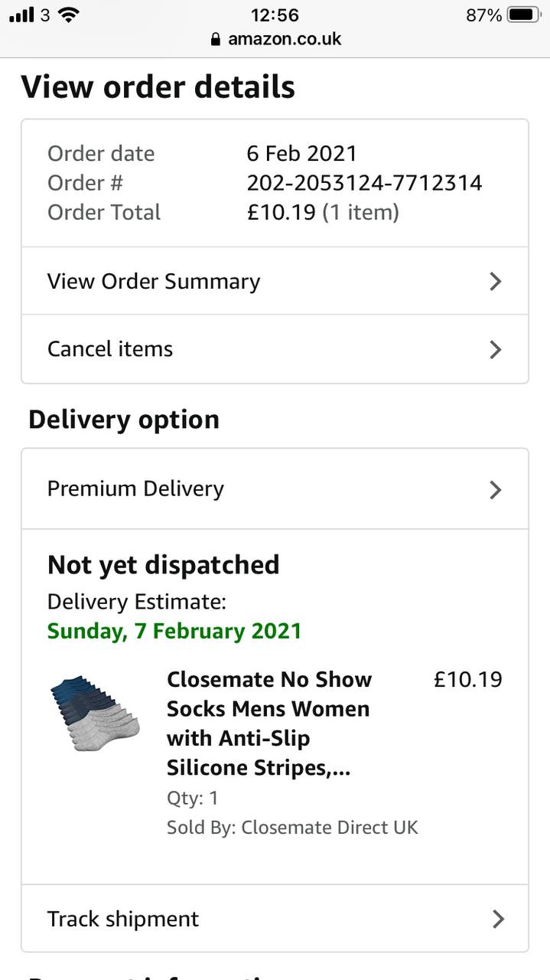Open View Order Summary

tap(154, 281)
